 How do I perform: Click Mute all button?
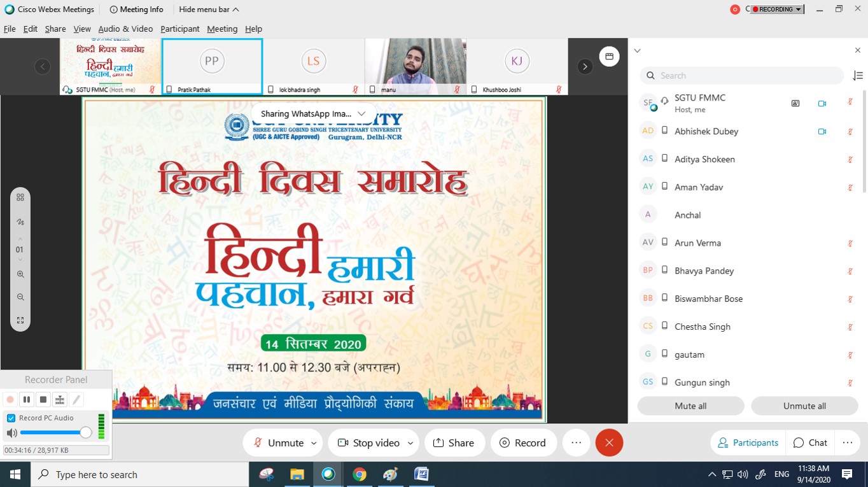[690, 406]
